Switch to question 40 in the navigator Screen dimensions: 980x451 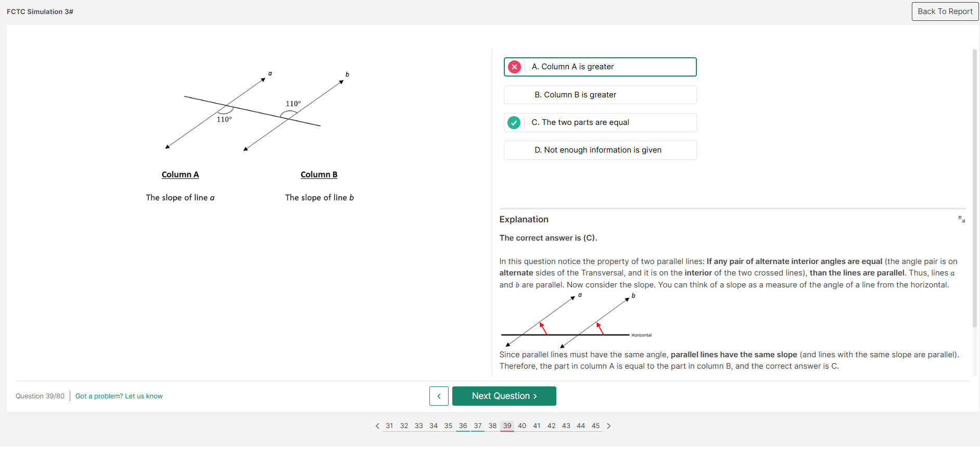[x=522, y=426]
